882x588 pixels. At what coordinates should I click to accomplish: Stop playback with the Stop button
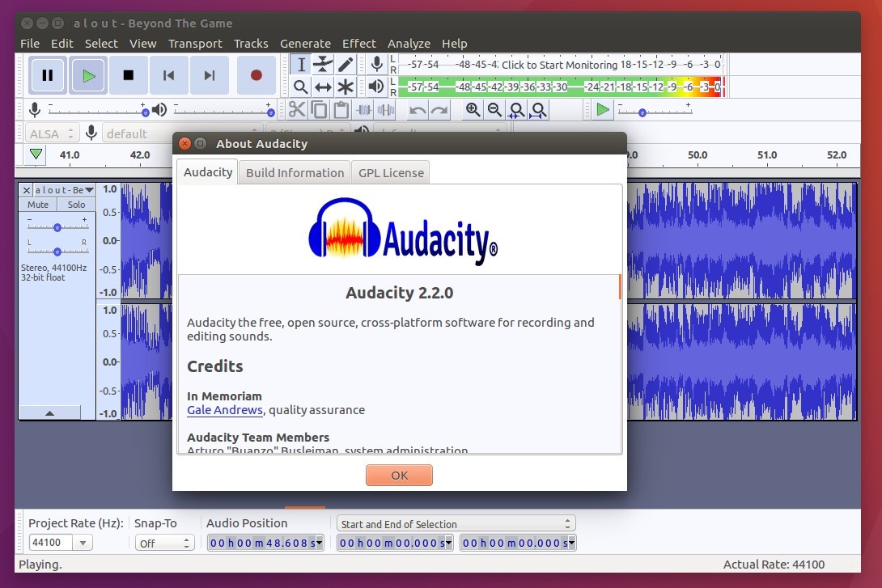point(128,75)
